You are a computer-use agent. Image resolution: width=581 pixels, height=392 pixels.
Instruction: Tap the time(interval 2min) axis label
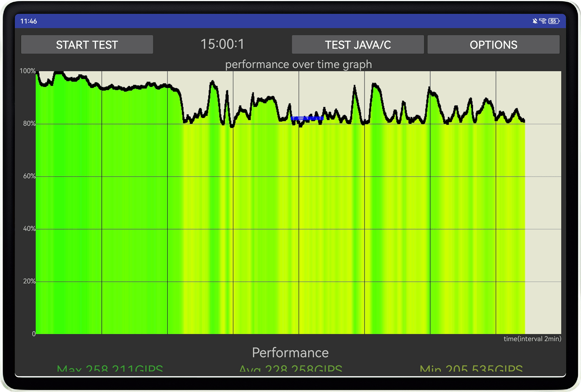tap(532, 339)
